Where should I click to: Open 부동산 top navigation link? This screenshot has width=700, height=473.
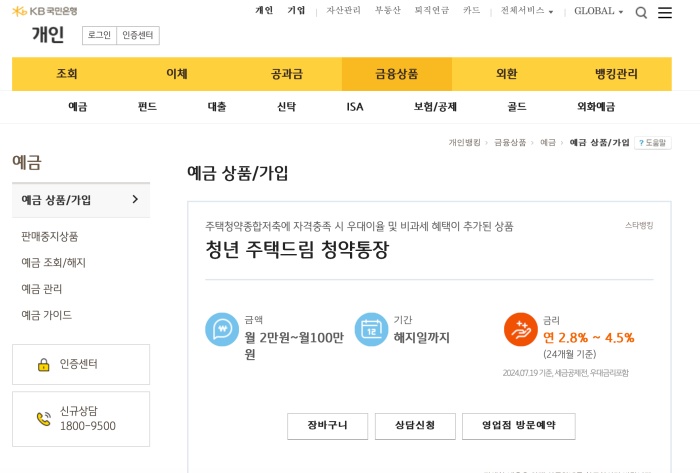pyautogui.click(x=388, y=10)
